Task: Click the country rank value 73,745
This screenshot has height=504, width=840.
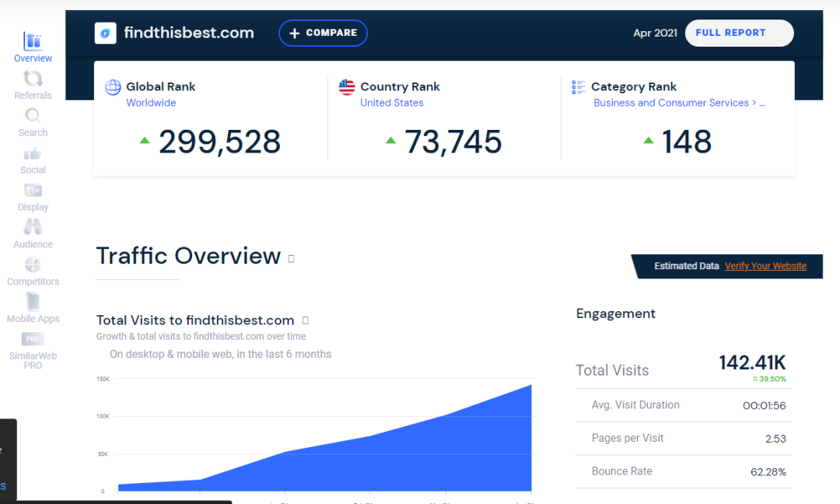Action: 453,142
